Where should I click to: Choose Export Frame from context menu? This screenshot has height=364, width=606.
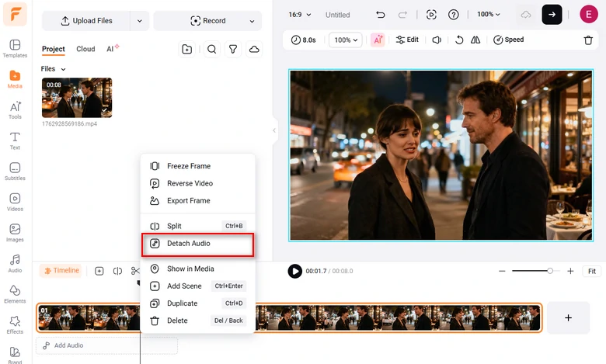tap(197, 201)
